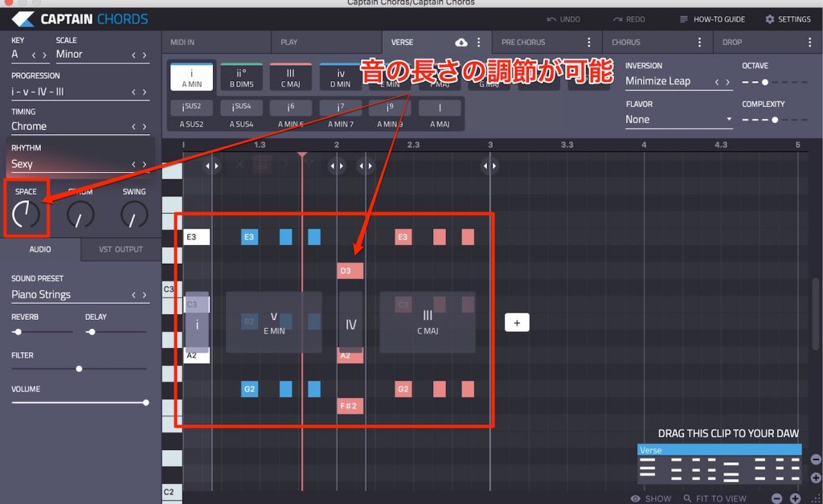Toggle the Show eye icon at the bottom
The image size is (823, 504).
pyautogui.click(x=635, y=498)
